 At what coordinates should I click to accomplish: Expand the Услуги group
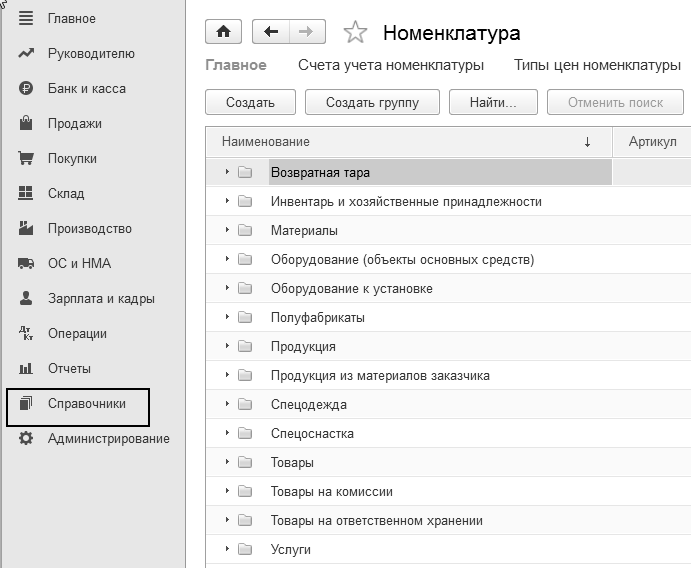pyautogui.click(x=228, y=550)
